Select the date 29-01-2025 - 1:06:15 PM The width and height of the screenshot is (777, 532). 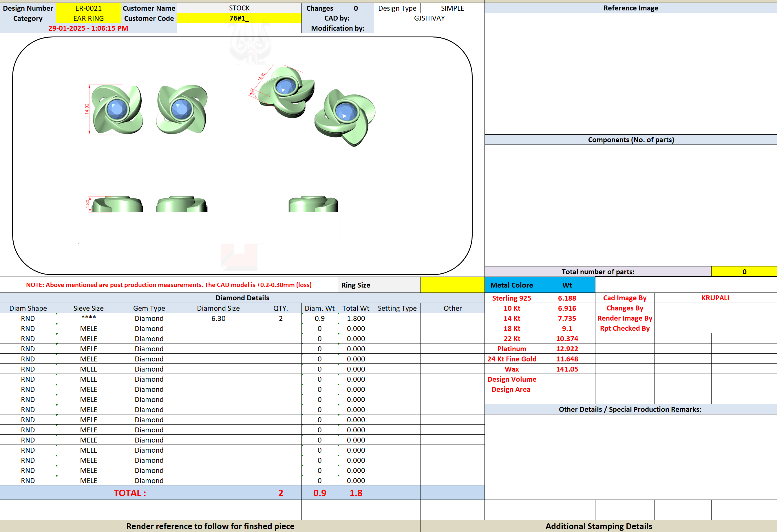88,28
